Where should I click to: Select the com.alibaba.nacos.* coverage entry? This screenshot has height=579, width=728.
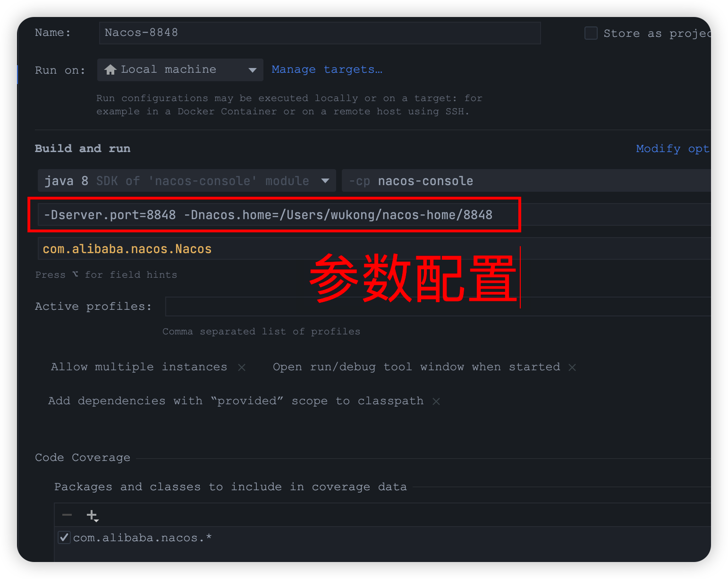tap(142, 538)
